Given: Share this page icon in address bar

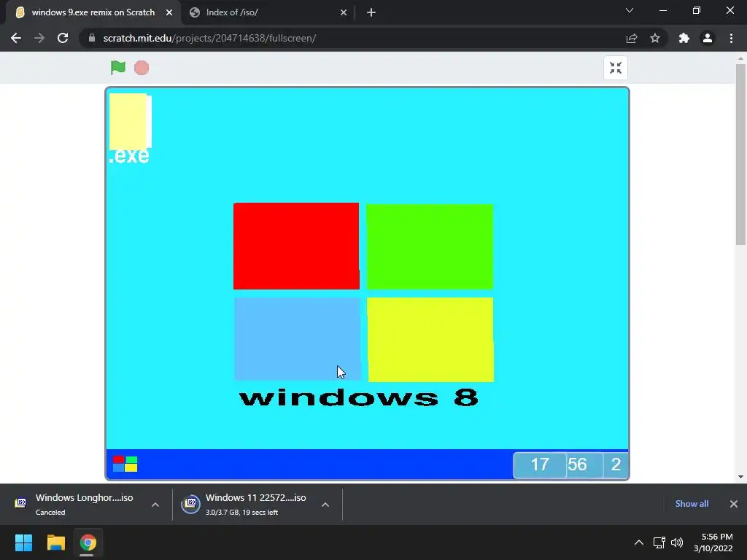Looking at the screenshot, I should point(632,38).
